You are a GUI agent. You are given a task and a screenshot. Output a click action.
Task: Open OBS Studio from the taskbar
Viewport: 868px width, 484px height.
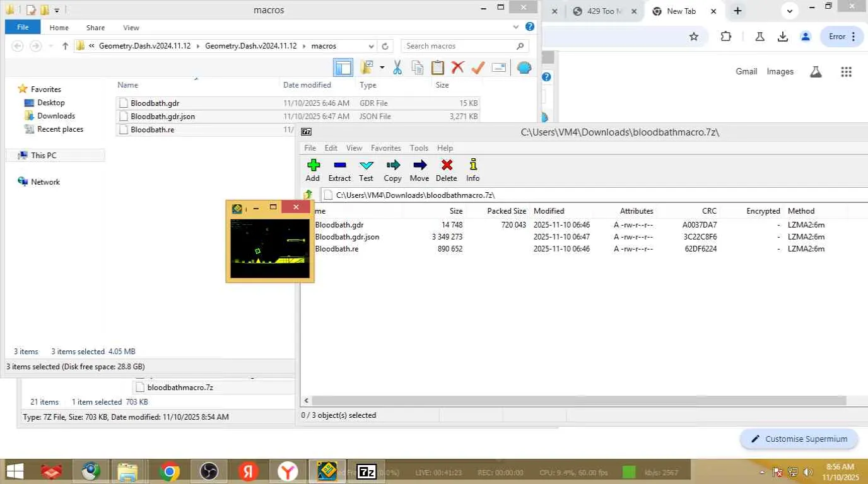[x=208, y=471]
